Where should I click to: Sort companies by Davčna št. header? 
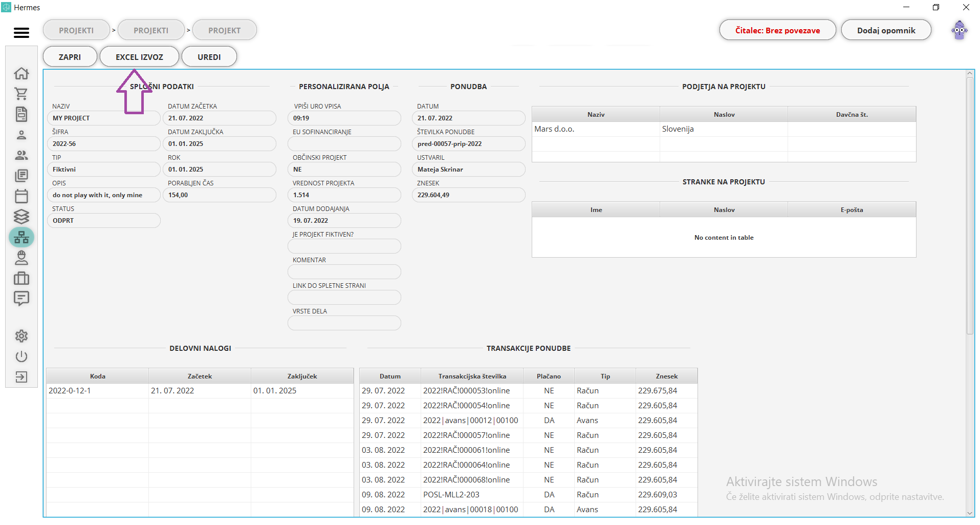[x=852, y=115]
